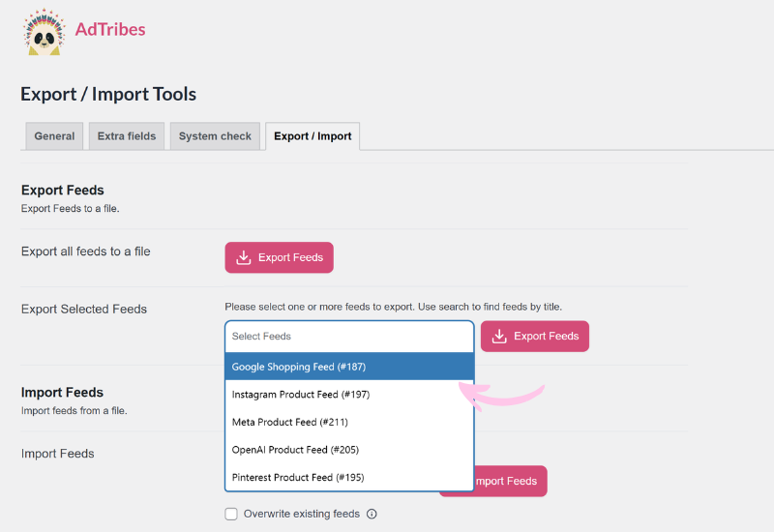This screenshot has height=532, width=774.
Task: Click the Import Feeds button
Action: tap(511, 481)
